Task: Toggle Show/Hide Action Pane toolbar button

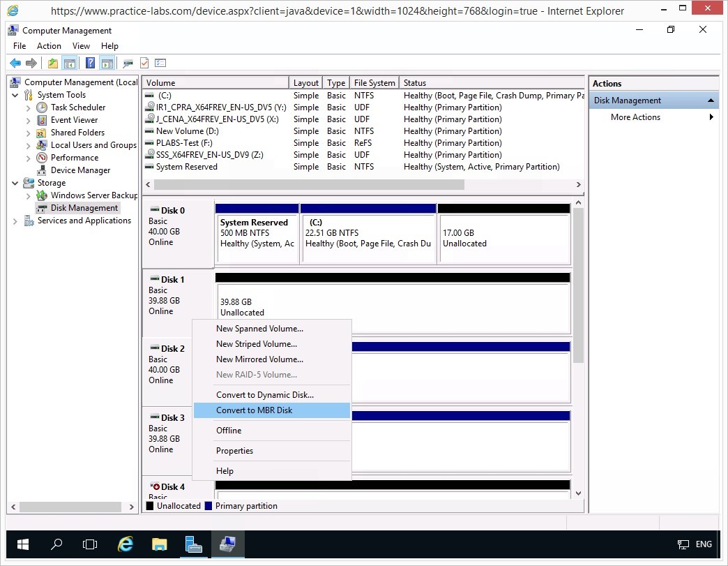Action: pyautogui.click(x=107, y=63)
